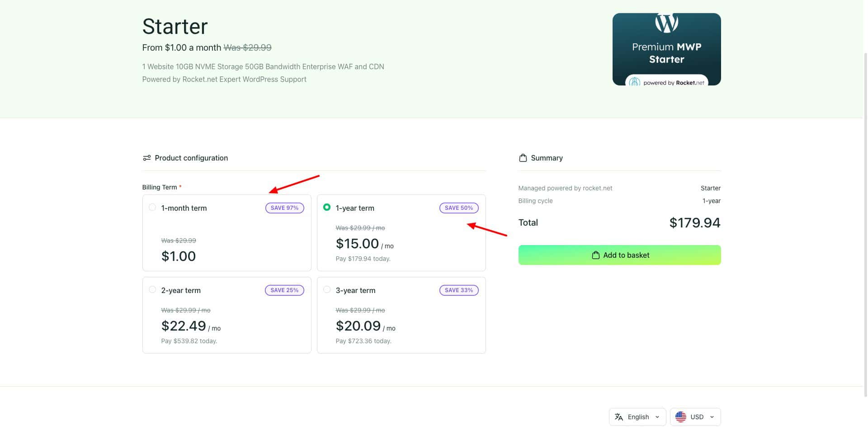
Task: Click the SAVE 50% badge
Action: [x=458, y=208]
